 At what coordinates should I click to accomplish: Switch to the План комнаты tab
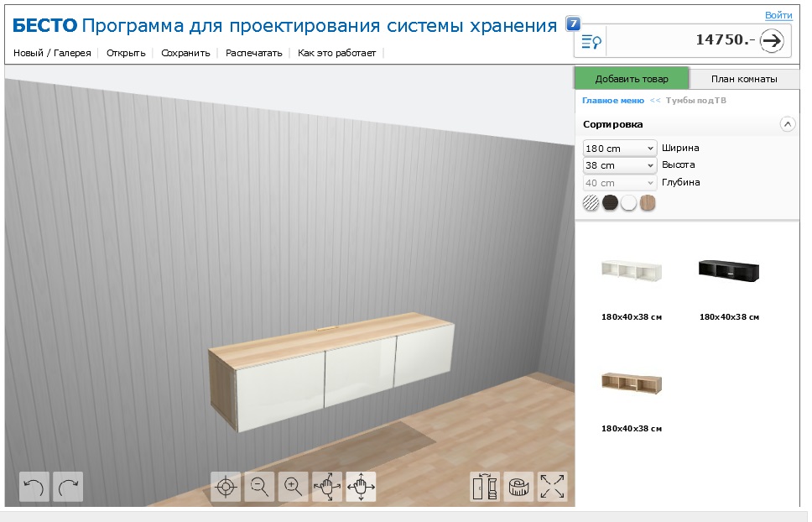(743, 79)
